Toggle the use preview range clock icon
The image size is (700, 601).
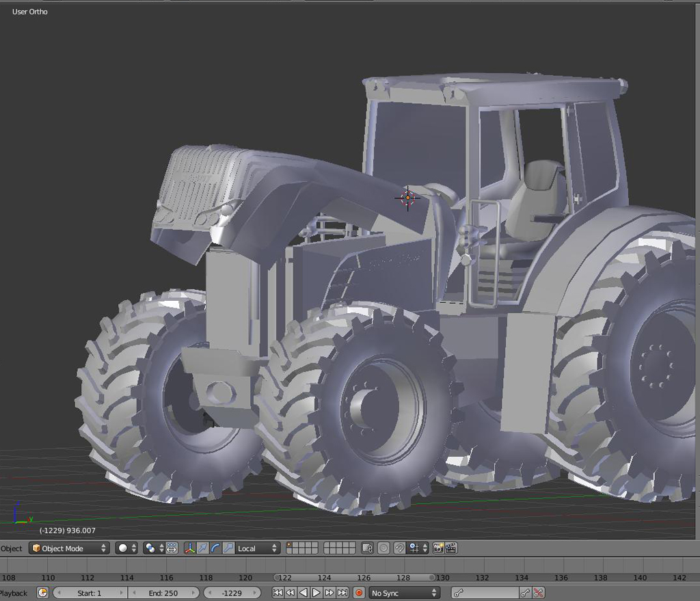43,593
